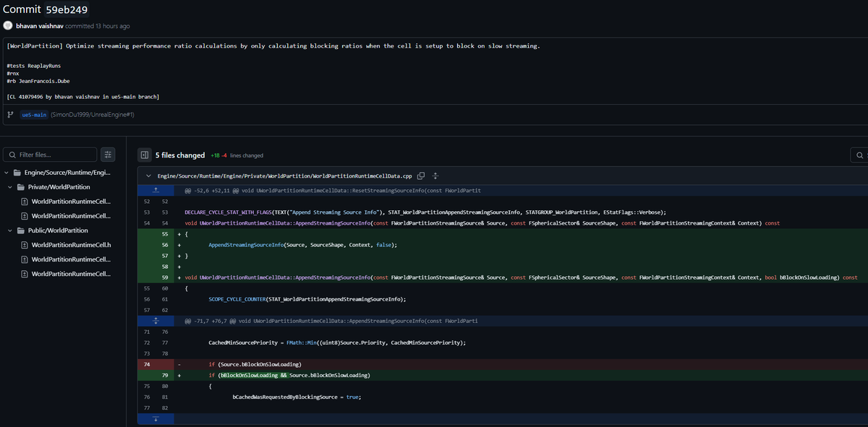Select added line number 79
Viewport: 868px width, 427px height.
click(165, 375)
